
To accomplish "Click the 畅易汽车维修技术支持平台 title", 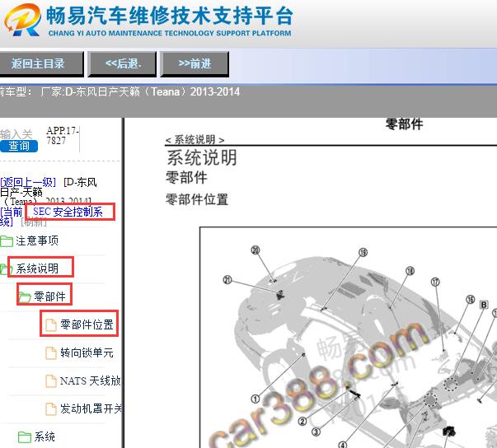I will (x=170, y=16).
